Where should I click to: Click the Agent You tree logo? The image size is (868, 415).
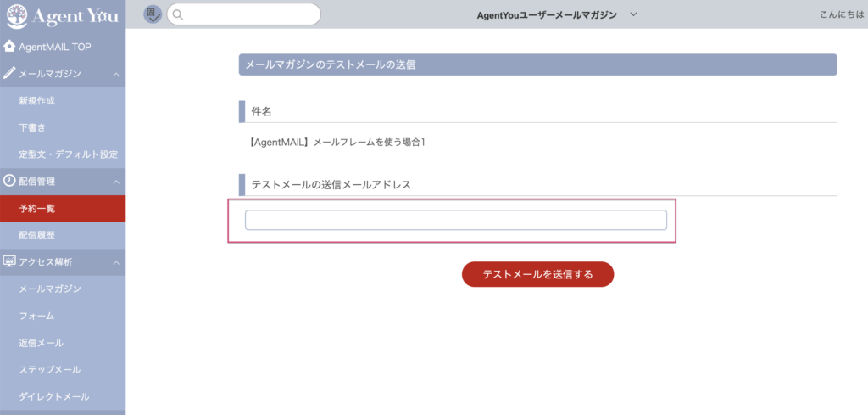(x=16, y=16)
